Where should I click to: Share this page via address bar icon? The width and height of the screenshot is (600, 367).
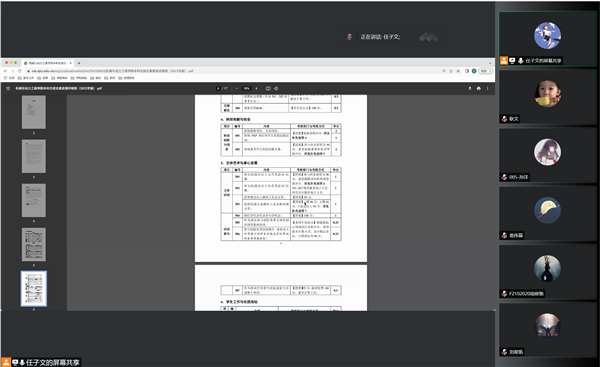(x=451, y=71)
